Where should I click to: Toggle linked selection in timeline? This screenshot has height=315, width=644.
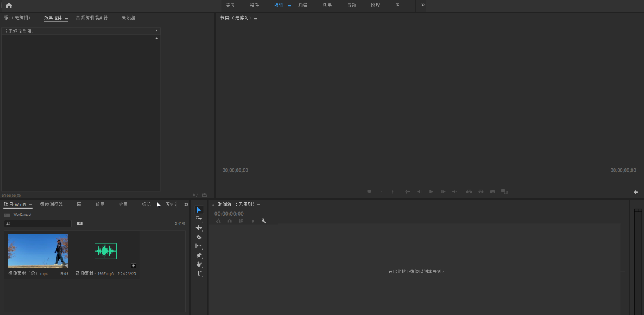click(241, 221)
